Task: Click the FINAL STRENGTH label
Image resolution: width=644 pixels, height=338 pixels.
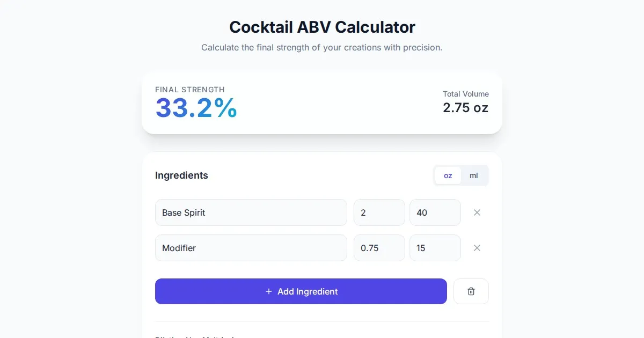Action: (190, 90)
